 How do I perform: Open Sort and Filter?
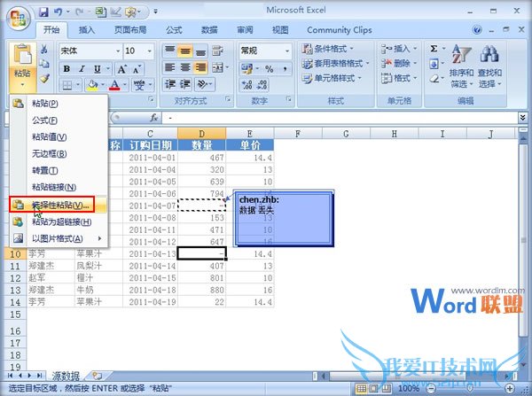pos(461,66)
